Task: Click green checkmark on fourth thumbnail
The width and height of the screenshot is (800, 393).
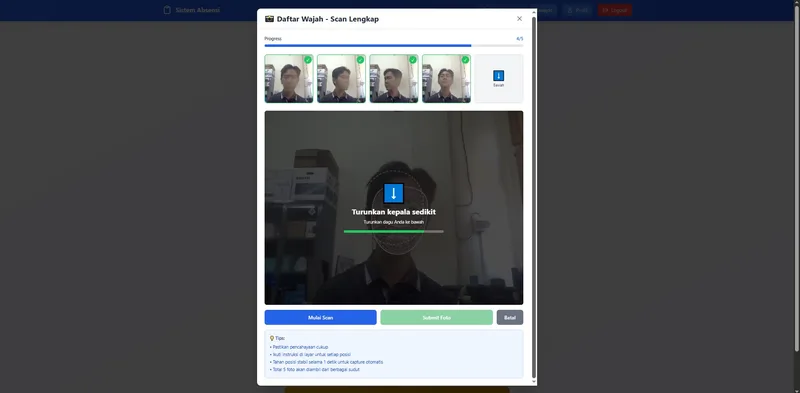Action: point(465,60)
